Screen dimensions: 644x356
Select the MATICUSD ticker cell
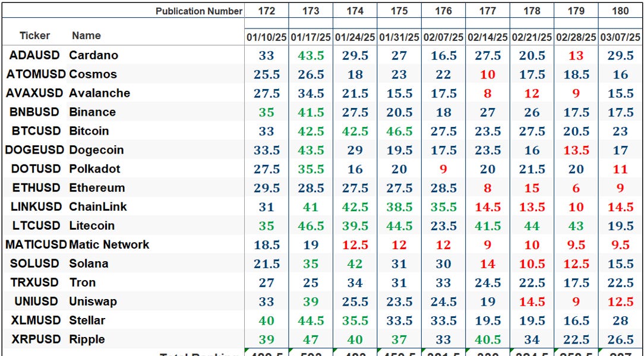coord(36,244)
